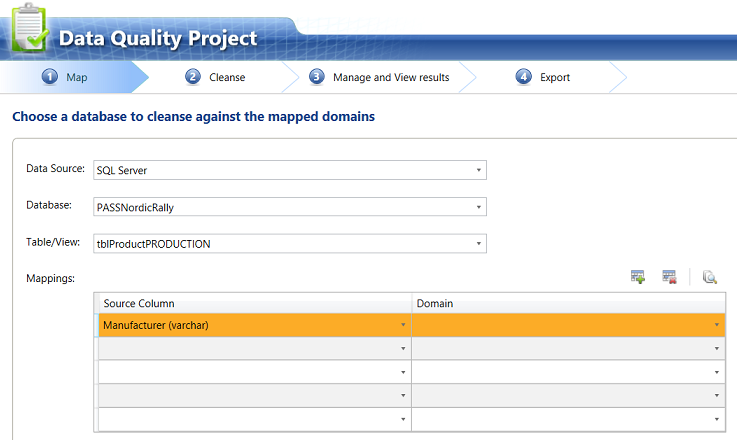The height and width of the screenshot is (440, 737).
Task: Expand the Manufacturer (varchar) source column dropdown
Action: pos(404,325)
